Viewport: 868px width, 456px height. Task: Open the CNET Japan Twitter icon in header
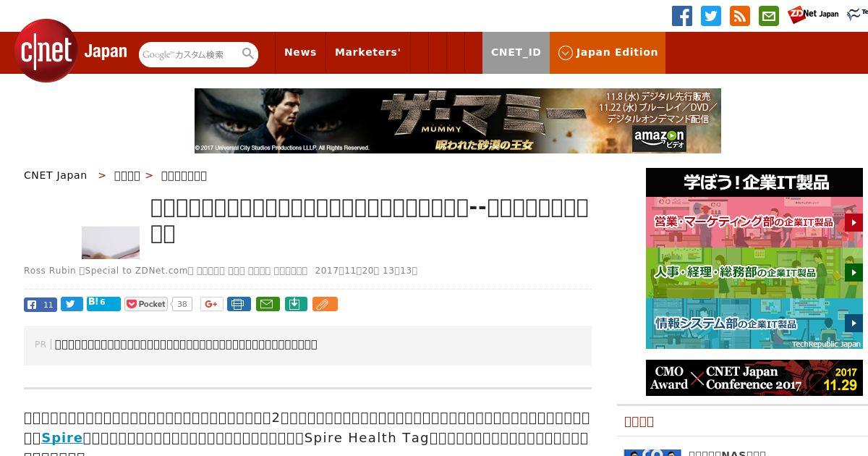(711, 16)
